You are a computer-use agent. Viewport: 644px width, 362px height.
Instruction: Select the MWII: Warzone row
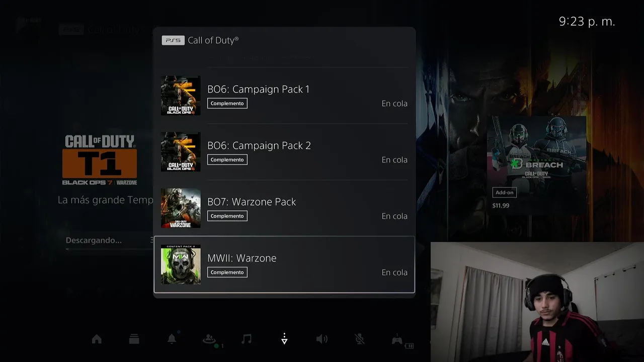(x=284, y=264)
